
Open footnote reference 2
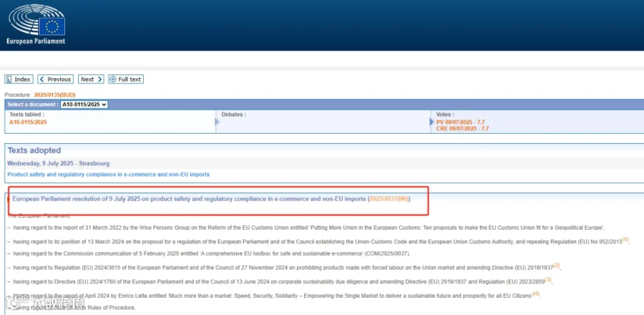pos(557,266)
